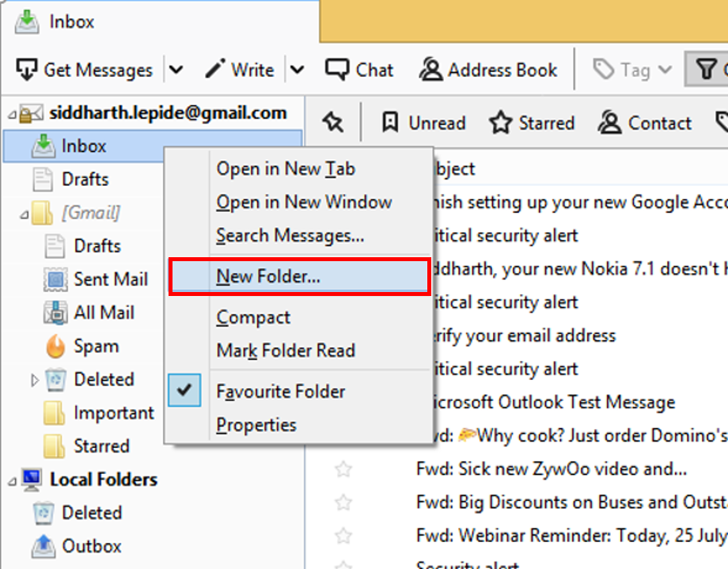Filter messages by Starred
Image resolution: width=728 pixels, height=569 pixels.
532,123
